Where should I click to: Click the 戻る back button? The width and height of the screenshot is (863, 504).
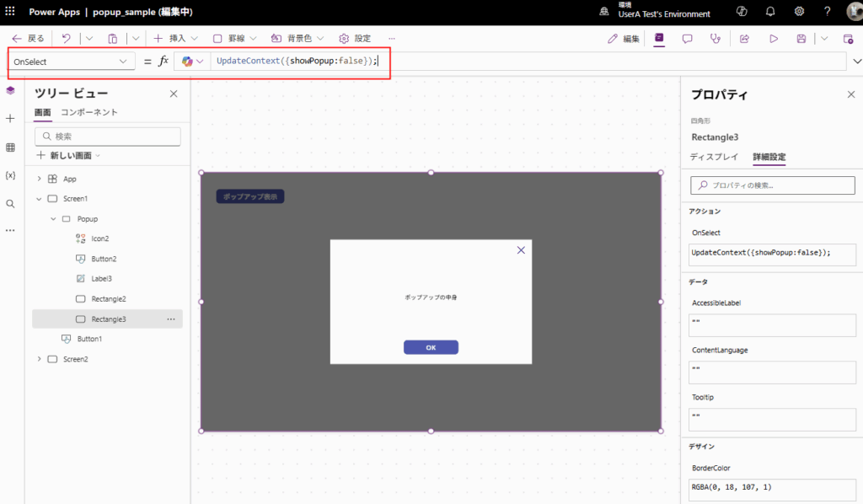tap(28, 39)
